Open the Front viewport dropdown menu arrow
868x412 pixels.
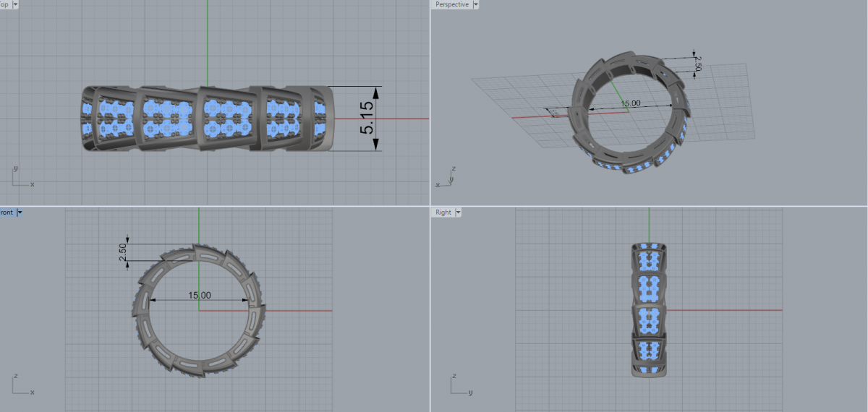pyautogui.click(x=20, y=213)
